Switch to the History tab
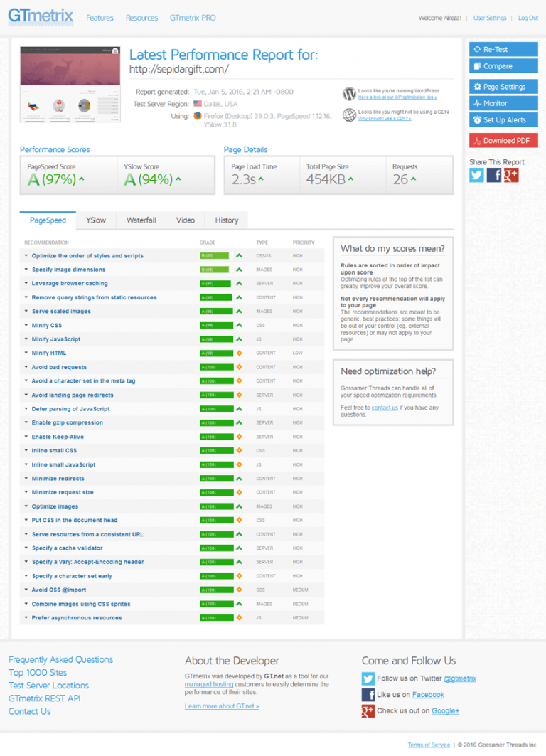The height and width of the screenshot is (756, 546). pos(227,220)
